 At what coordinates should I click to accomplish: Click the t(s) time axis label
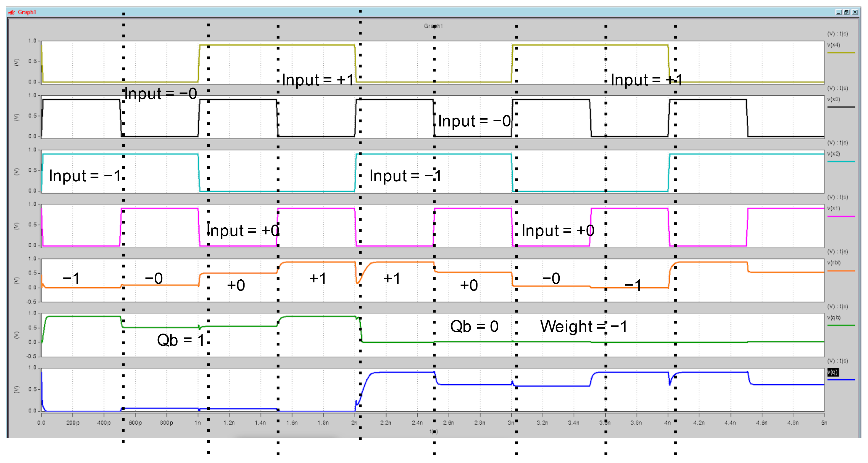(x=434, y=431)
